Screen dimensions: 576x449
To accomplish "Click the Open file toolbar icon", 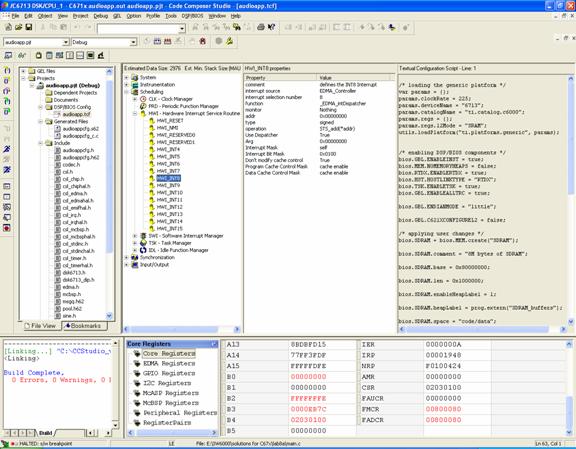I will (x=18, y=27).
